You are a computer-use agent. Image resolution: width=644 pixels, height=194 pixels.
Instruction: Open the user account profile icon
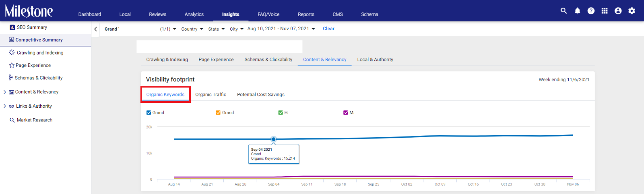pyautogui.click(x=618, y=11)
